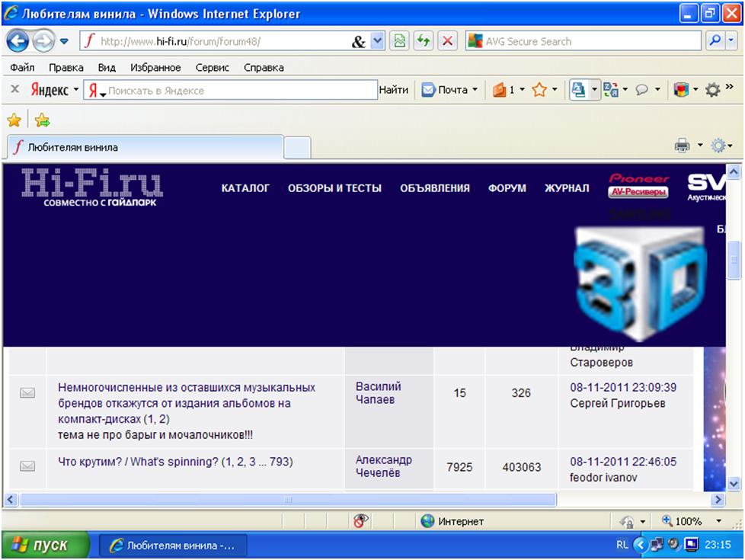This screenshot has width=745, height=560.
Task: Select the Любителям винила browser tab
Action: [x=145, y=147]
